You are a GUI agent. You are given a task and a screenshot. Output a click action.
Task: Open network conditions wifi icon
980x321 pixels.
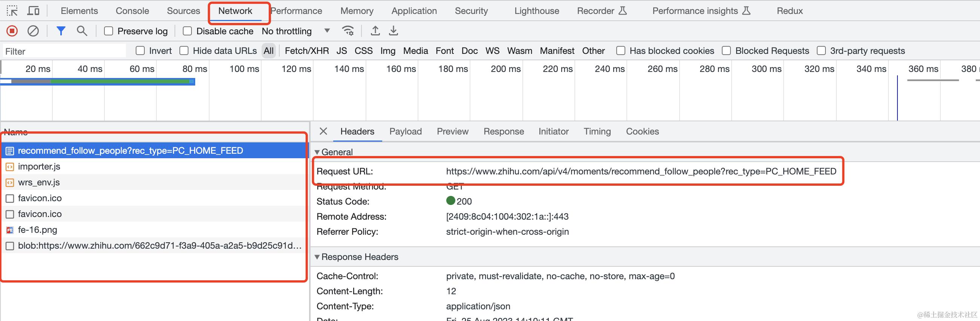348,31
